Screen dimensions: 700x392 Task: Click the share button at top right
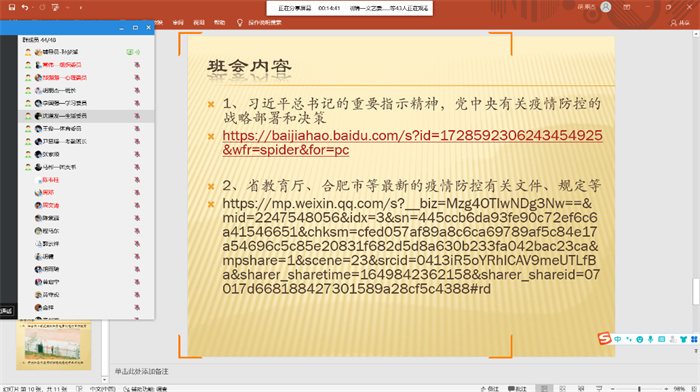[x=680, y=22]
